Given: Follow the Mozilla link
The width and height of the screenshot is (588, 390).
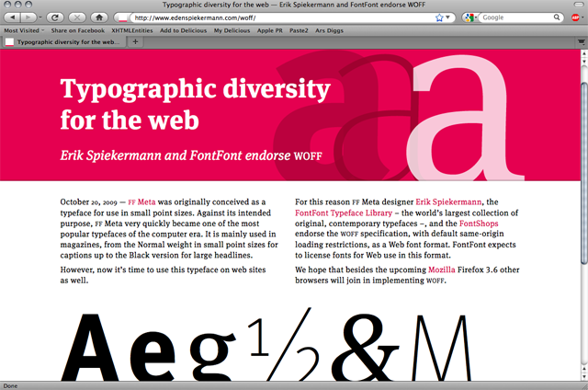Looking at the screenshot, I should pos(442,270).
